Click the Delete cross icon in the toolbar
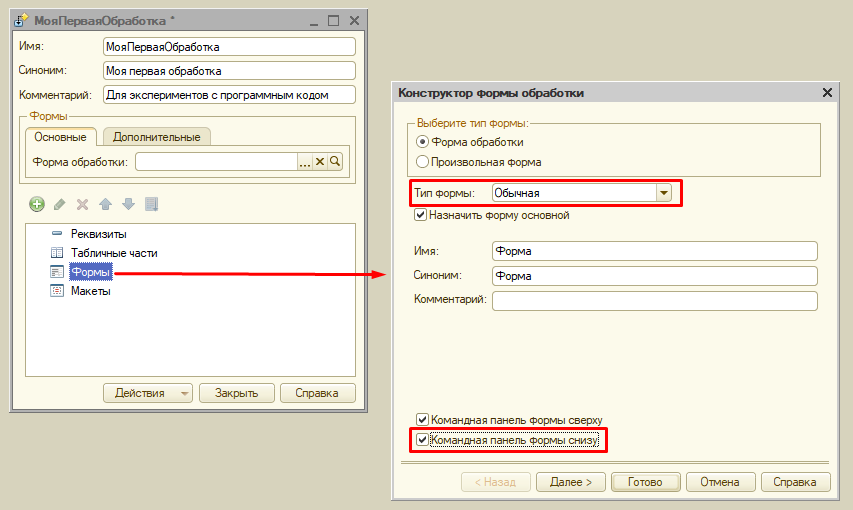The image size is (853, 510). click(83, 205)
